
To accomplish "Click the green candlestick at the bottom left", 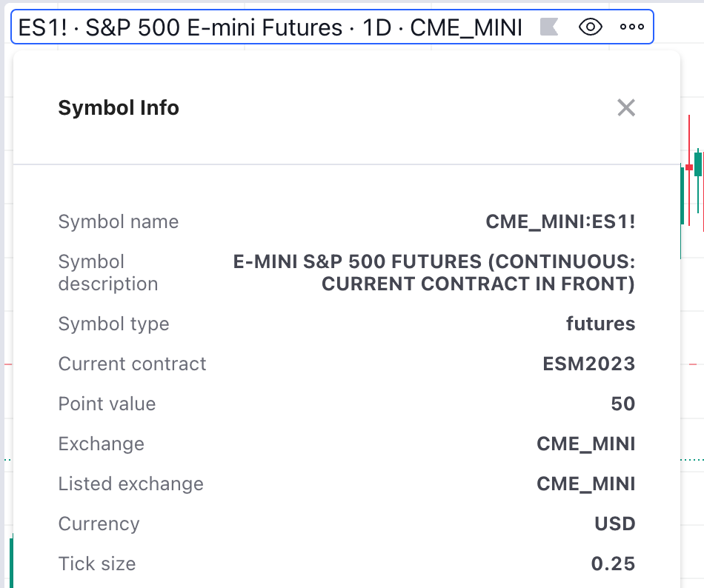I will tap(11, 563).
